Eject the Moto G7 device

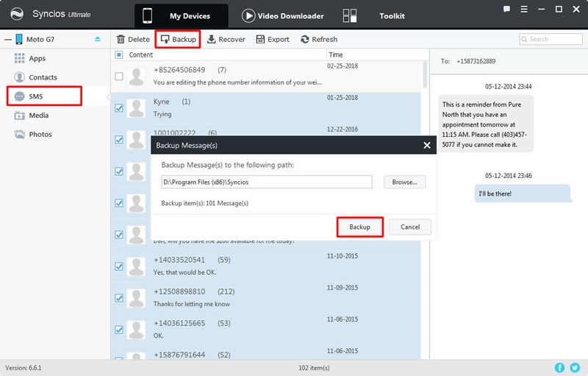coord(98,39)
